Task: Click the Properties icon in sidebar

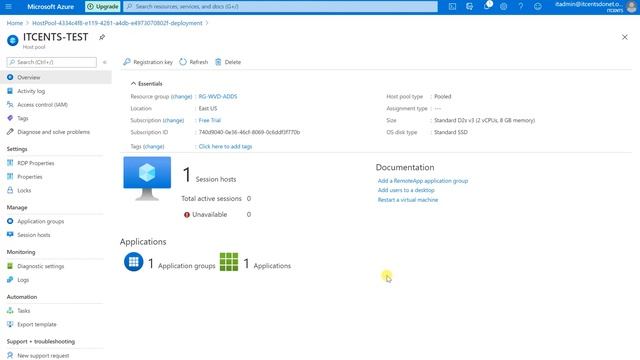Action: point(10,177)
